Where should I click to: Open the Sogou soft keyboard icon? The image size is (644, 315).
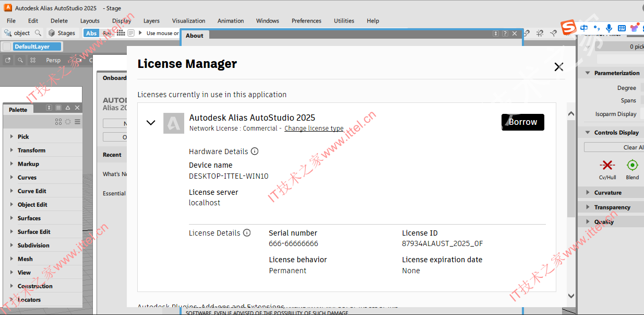pos(622,28)
